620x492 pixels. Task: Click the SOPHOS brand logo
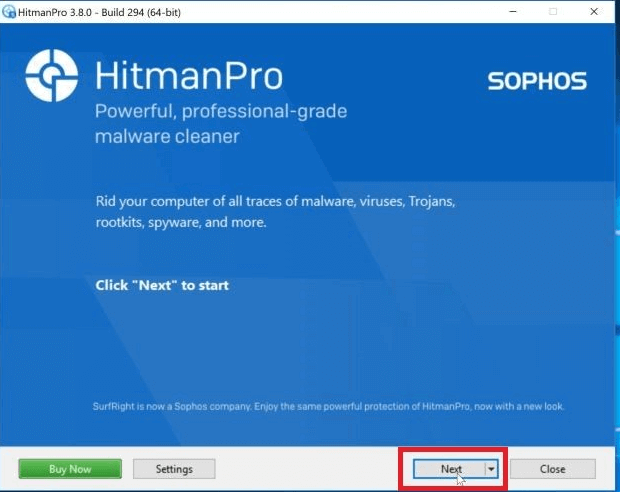coord(537,81)
